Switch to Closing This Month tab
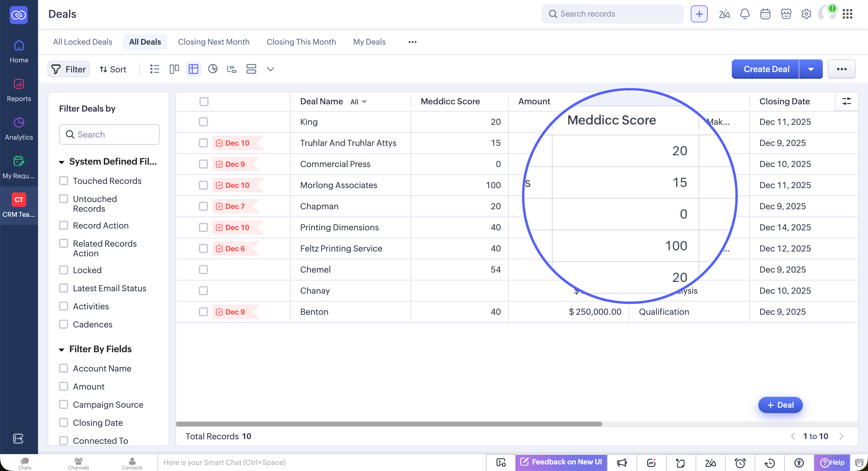The width and height of the screenshot is (868, 471). coord(301,42)
